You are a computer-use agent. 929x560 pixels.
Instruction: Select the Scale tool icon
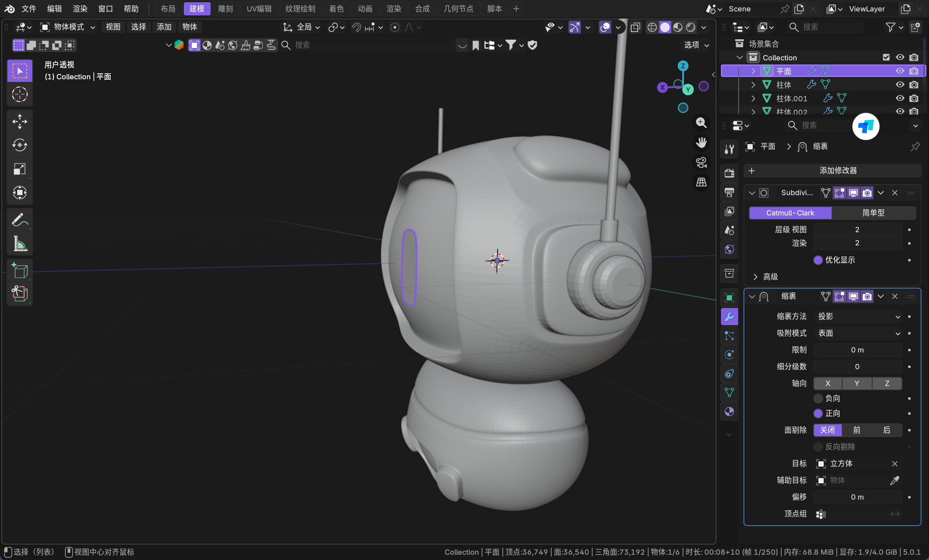pos(19,169)
